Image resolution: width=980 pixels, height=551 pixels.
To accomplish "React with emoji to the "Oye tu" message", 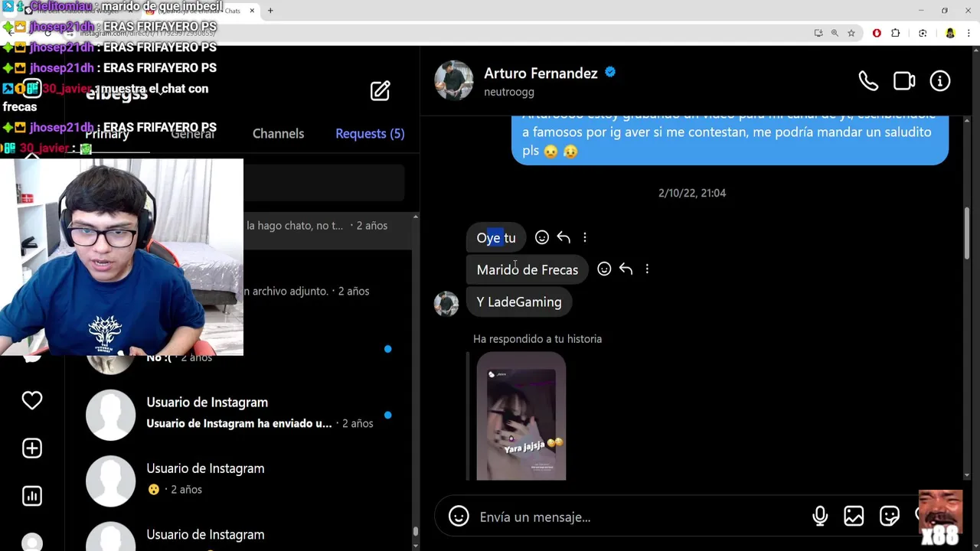I will point(542,238).
